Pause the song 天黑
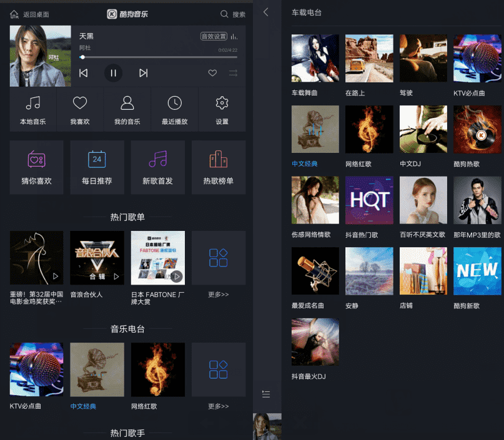Screen dimensions: 504x440 113,73
